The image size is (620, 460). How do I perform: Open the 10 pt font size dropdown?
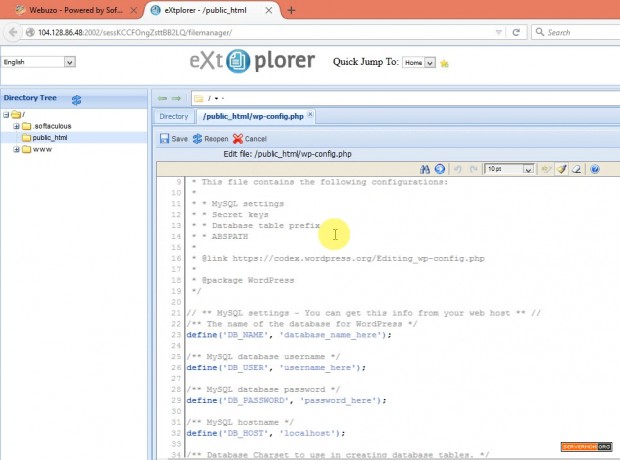(509, 169)
